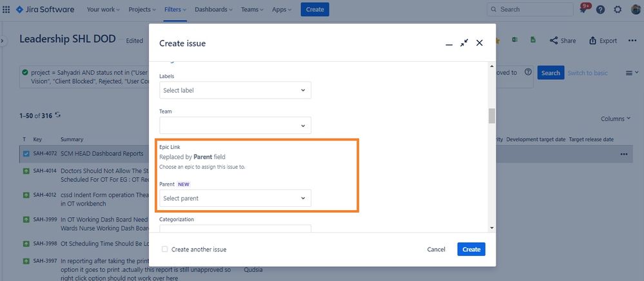Click the Share button
Viewport: 644px width, 281px height.
563,41
